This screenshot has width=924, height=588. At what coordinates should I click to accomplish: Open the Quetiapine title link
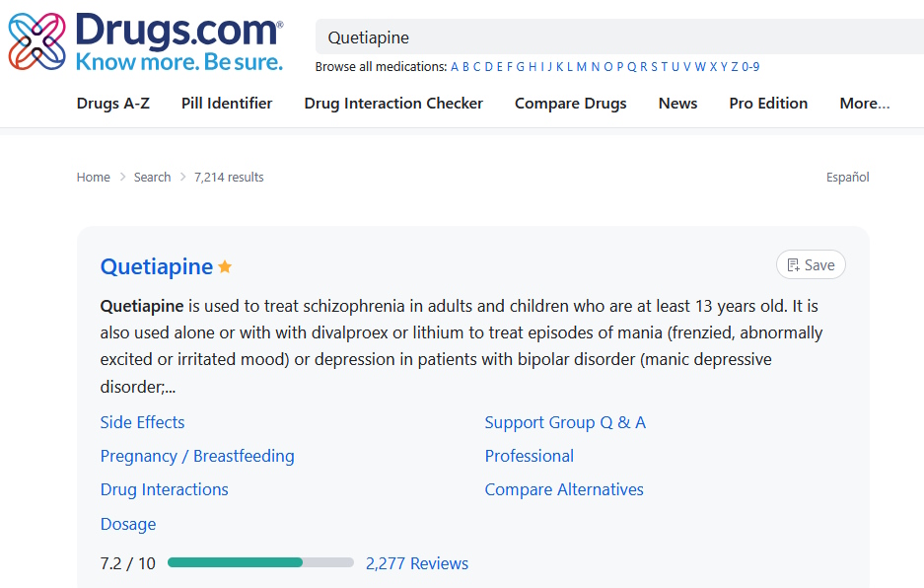[x=156, y=266]
